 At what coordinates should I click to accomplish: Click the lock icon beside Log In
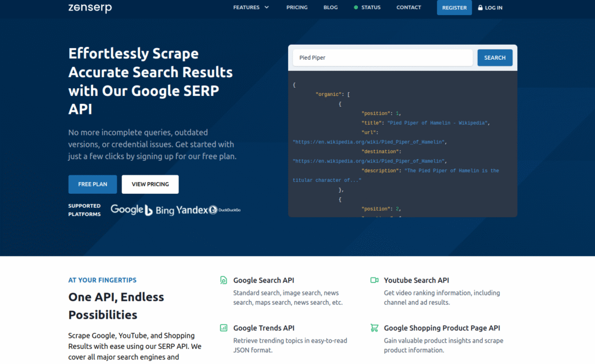pos(480,8)
